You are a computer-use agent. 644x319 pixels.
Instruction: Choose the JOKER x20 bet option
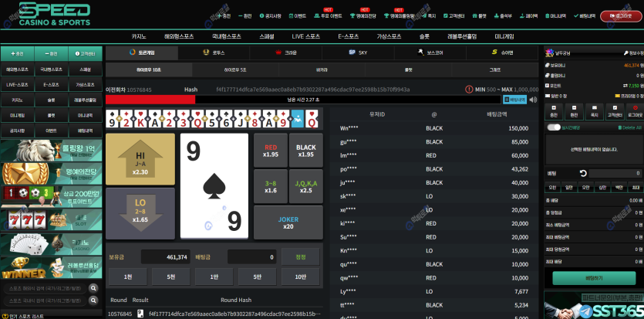[x=288, y=222]
